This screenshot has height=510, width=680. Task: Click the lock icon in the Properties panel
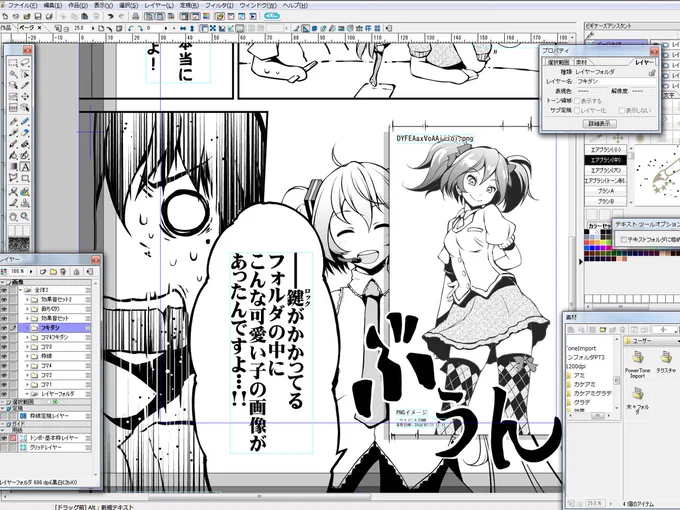point(652,73)
